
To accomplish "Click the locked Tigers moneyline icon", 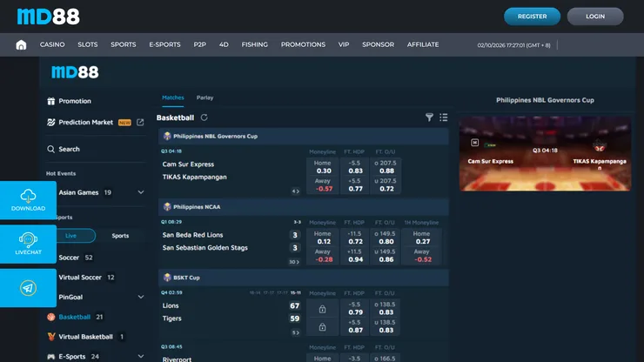I will coord(322,327).
